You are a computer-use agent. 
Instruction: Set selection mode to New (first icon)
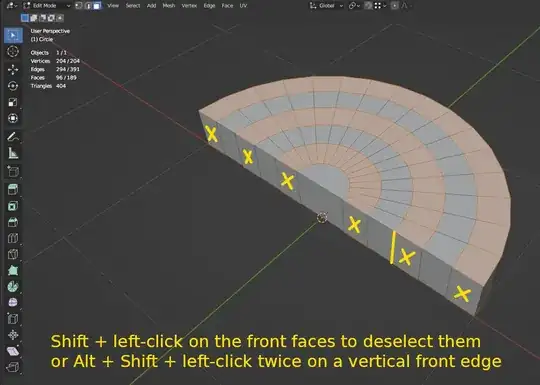[x=25, y=18]
